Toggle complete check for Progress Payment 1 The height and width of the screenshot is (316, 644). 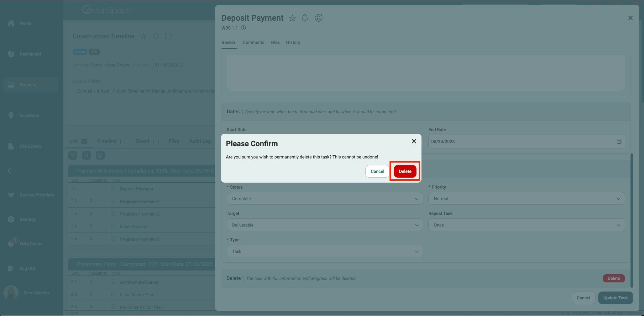(x=113, y=201)
